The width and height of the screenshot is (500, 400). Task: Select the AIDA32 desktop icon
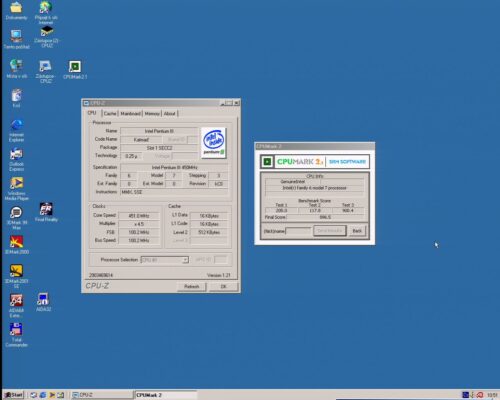pyautogui.click(x=43, y=302)
